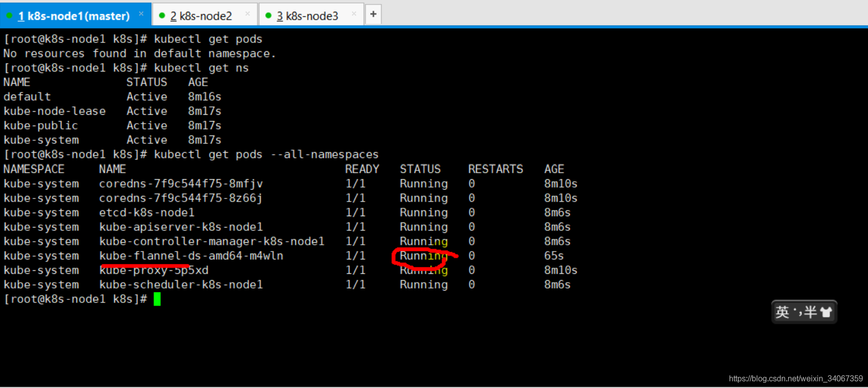Image resolution: width=868 pixels, height=388 pixels.
Task: Click the 'No resources found in default namespace.' message
Action: (x=140, y=53)
